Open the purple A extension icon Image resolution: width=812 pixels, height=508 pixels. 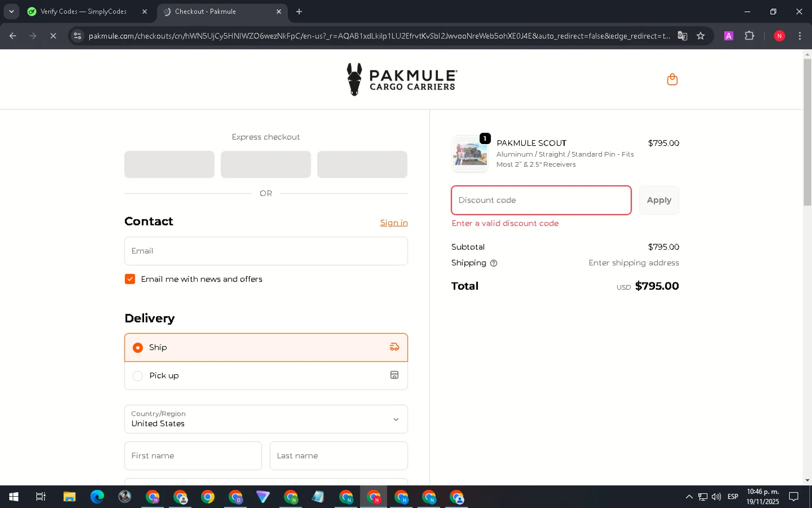click(729, 36)
